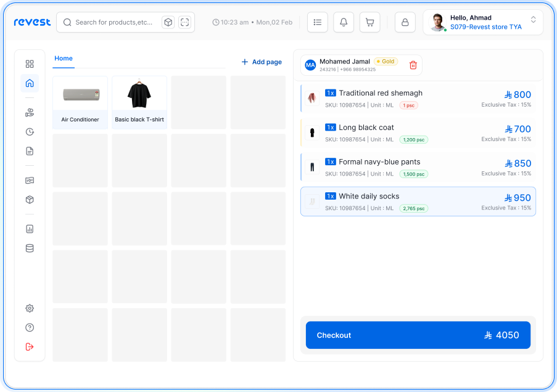Image resolution: width=557 pixels, height=392 pixels.
Task: Click the Checkout button
Action: tap(418, 335)
